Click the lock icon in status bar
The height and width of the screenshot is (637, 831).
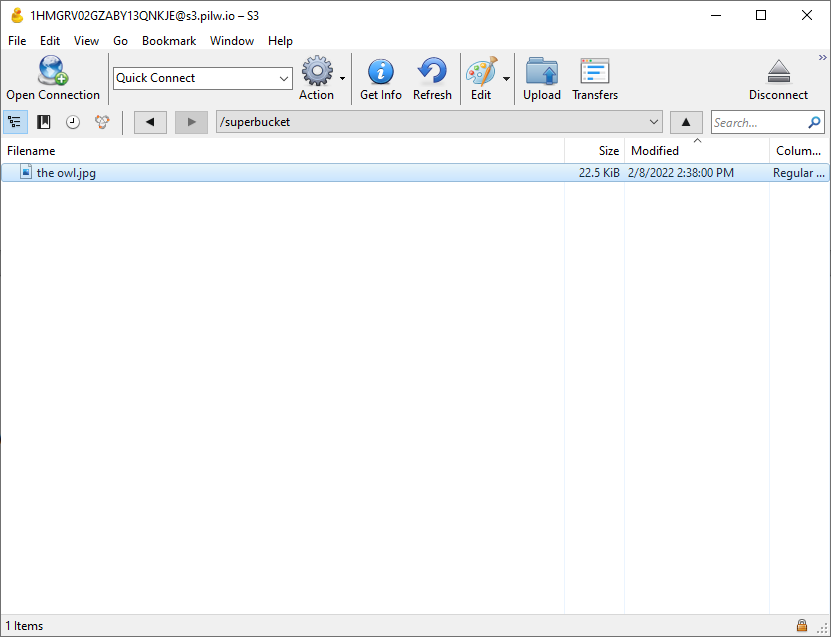802,625
